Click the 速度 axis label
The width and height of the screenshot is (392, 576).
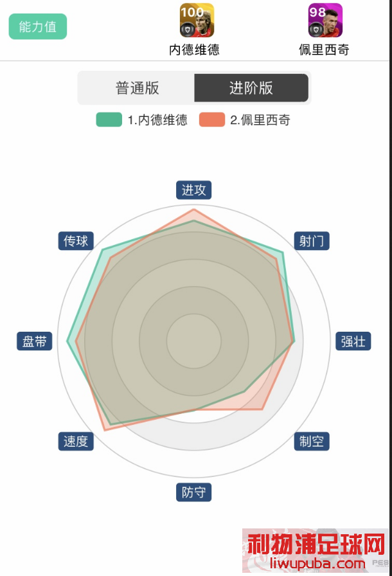click(76, 441)
